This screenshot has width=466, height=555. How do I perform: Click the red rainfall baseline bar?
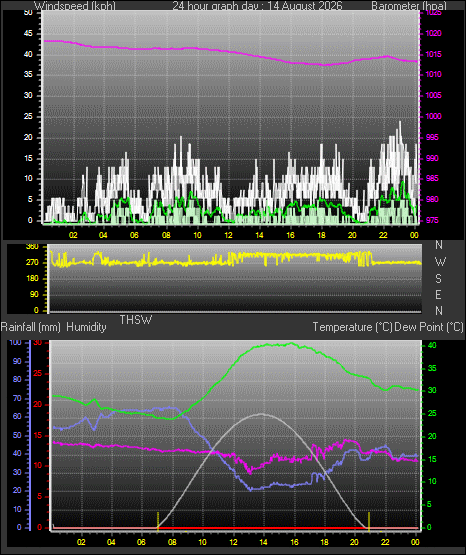pyautogui.click(x=236, y=528)
